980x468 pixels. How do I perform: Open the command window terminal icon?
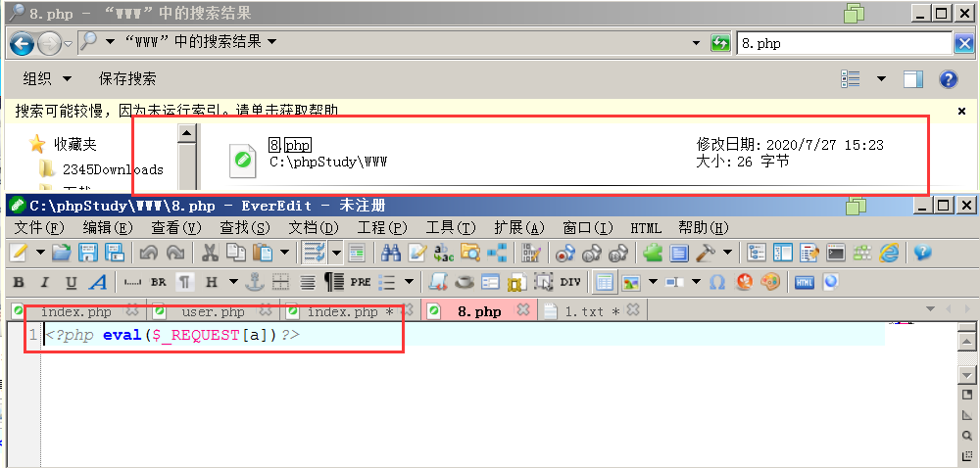(836, 252)
